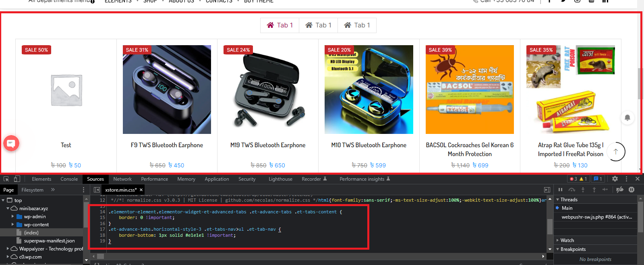The width and height of the screenshot is (644, 265).
Task: Click the code editor horizontal scrollbar thumb
Action: click(100, 256)
